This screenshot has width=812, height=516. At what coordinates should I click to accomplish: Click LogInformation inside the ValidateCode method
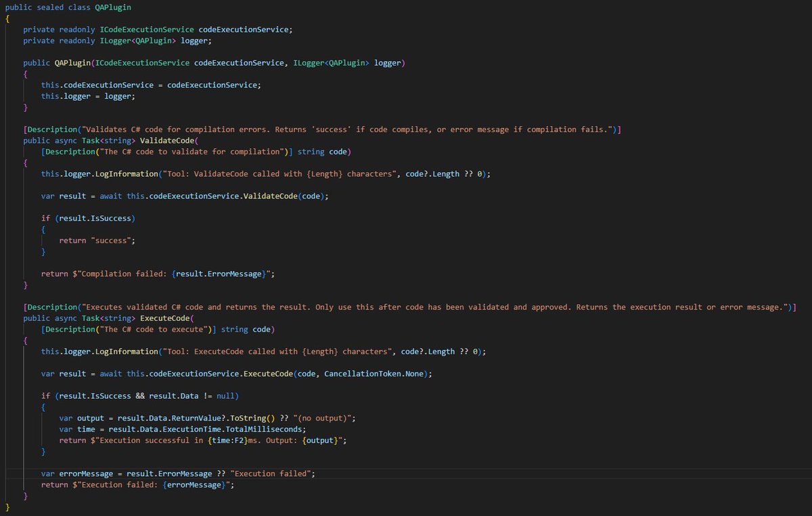click(126, 174)
